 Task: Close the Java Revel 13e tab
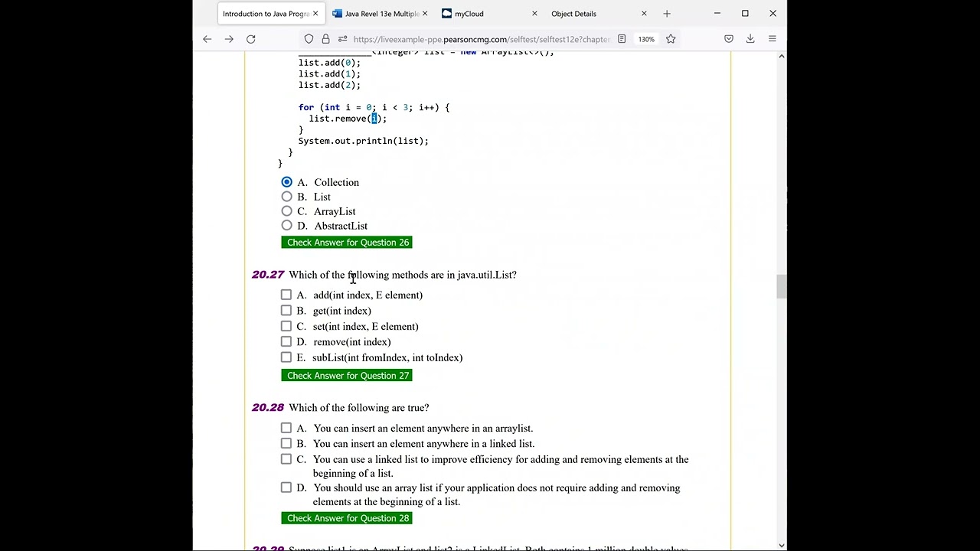pos(425,14)
